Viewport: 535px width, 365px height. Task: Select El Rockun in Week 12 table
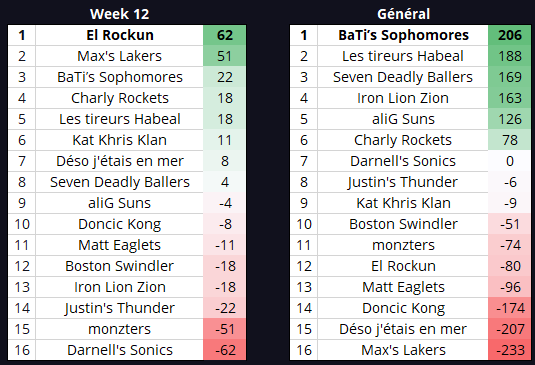pos(120,35)
